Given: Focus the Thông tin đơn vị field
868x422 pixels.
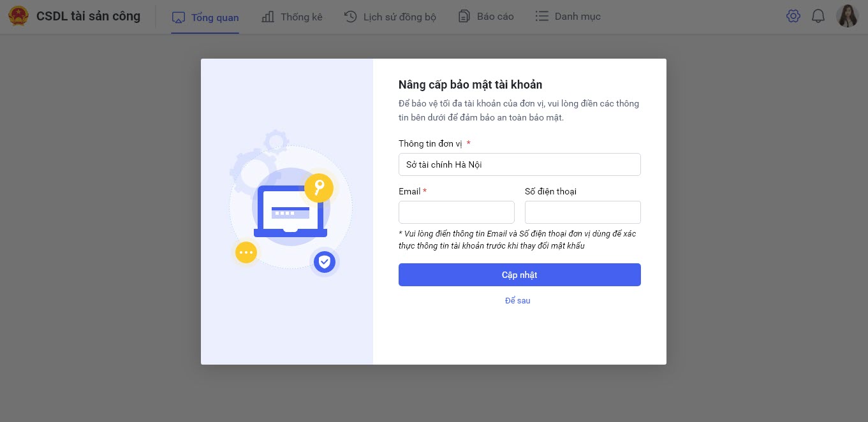Looking at the screenshot, I should pos(519,164).
